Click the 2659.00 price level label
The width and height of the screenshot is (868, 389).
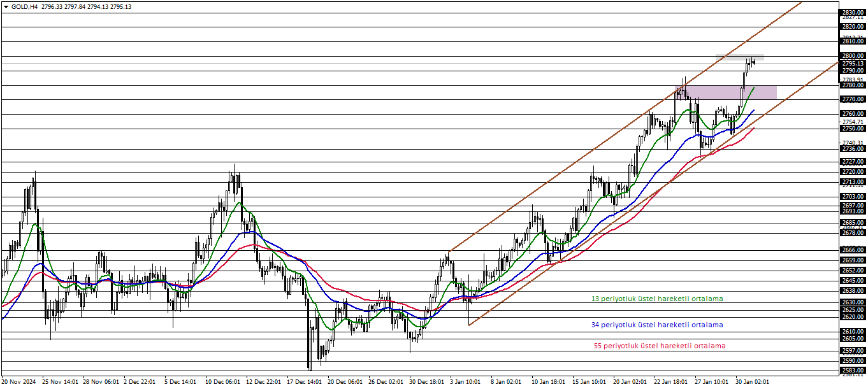pyautogui.click(x=853, y=260)
